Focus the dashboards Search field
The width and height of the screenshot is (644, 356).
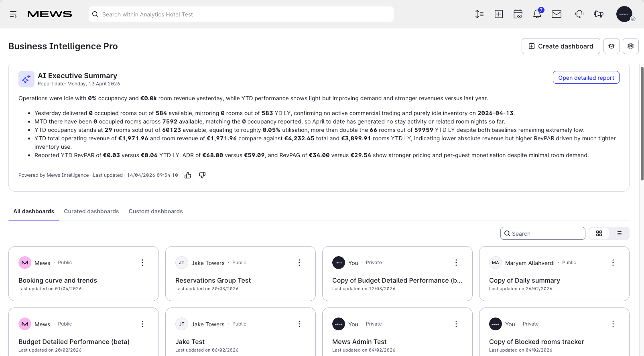(x=543, y=233)
